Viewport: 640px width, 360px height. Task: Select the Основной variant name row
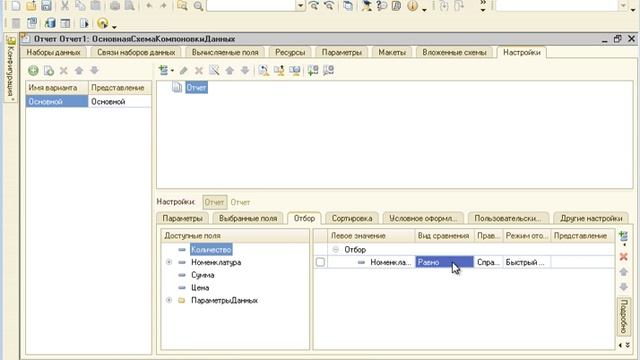[x=57, y=101]
